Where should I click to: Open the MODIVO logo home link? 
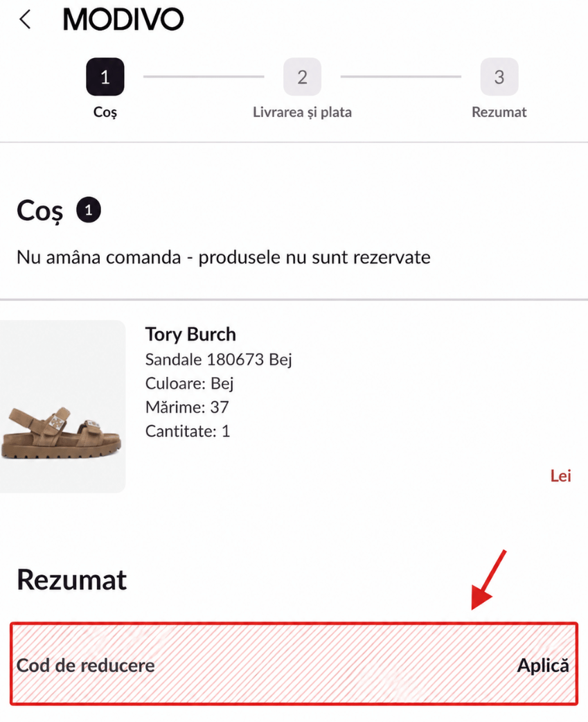123,19
